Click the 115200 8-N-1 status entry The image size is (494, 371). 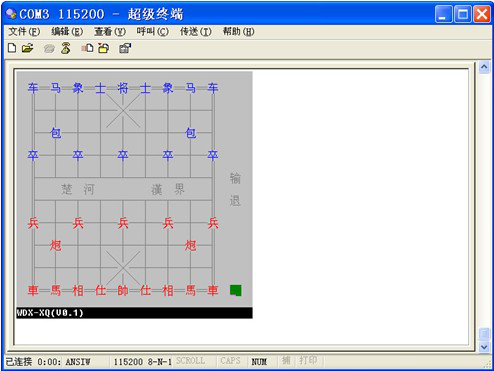143,362
